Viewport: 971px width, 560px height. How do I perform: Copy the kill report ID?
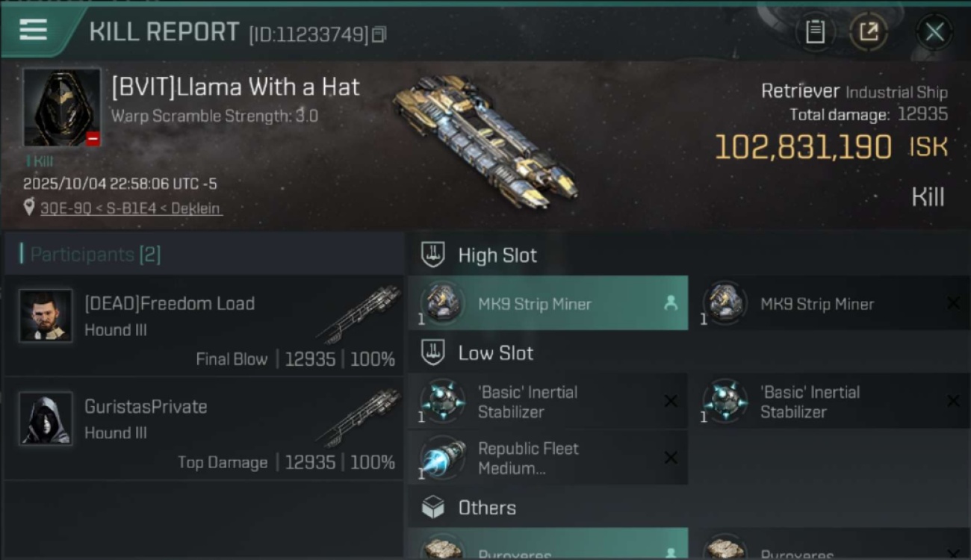click(379, 34)
